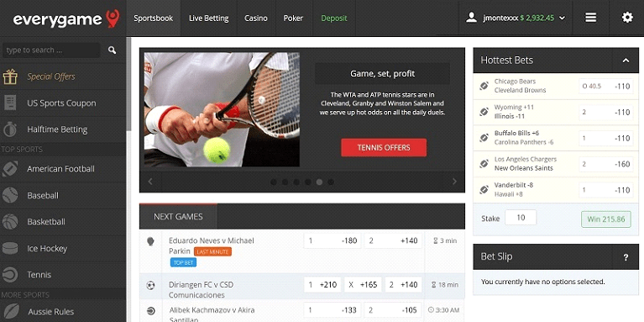The height and width of the screenshot is (322, 644).
Task: Click the TENNIS OFFERS button
Action: pos(384,148)
